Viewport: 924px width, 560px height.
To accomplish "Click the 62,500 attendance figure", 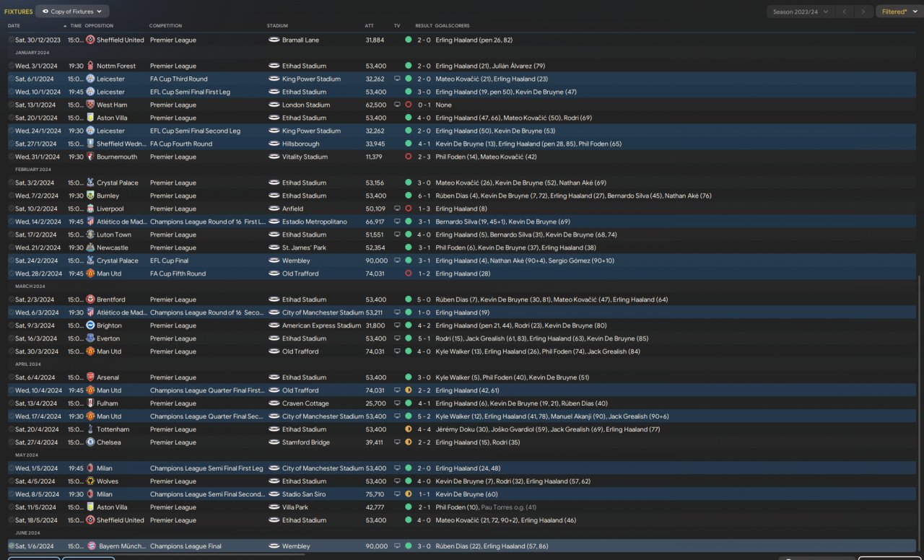I will [375, 105].
